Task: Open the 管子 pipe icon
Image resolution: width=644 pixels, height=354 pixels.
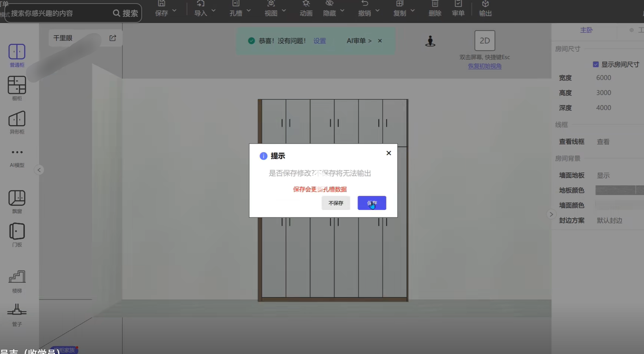Action: 17,310
